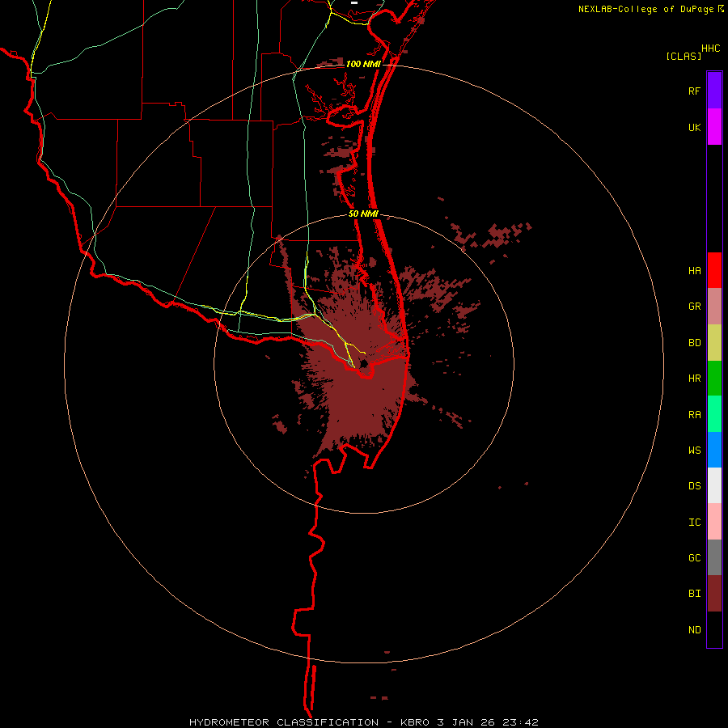
Task: Click the IC pink legend swatch
Action: coord(714,522)
